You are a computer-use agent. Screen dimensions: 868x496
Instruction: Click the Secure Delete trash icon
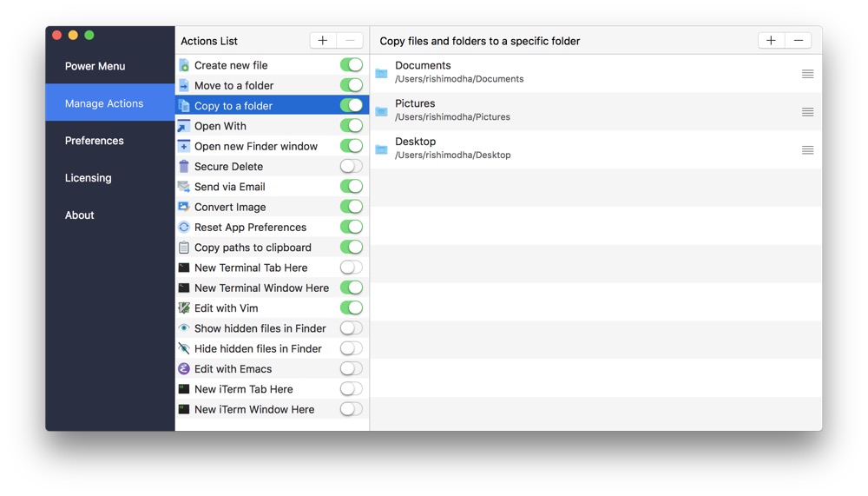[184, 166]
